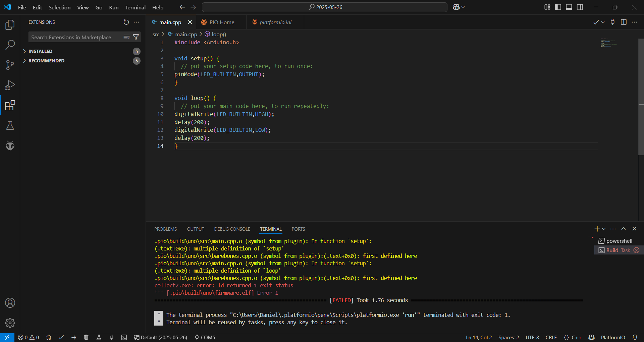Viewport: 644px width, 342px height.
Task: Switch to PROBLEMS panel tab
Action: click(x=165, y=229)
